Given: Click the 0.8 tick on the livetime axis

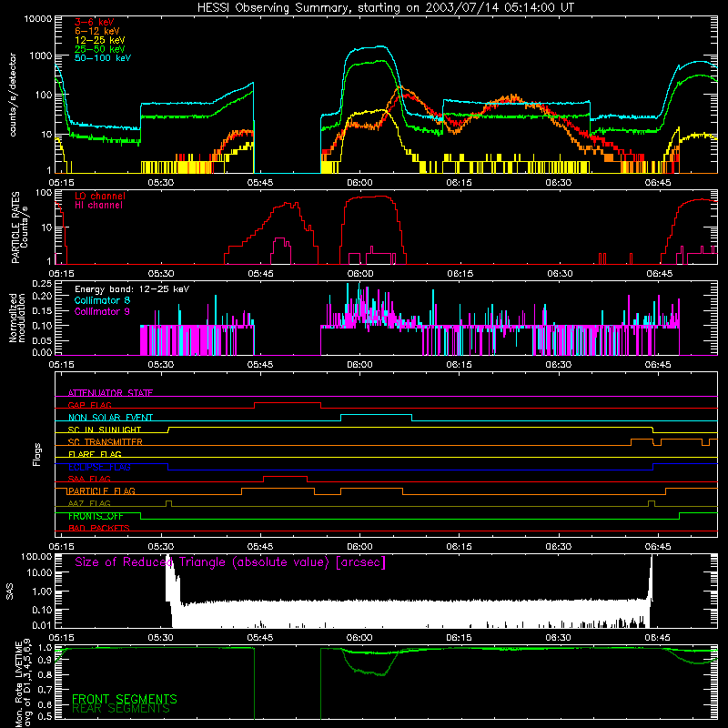Looking at the screenshot, I should 45,675.
